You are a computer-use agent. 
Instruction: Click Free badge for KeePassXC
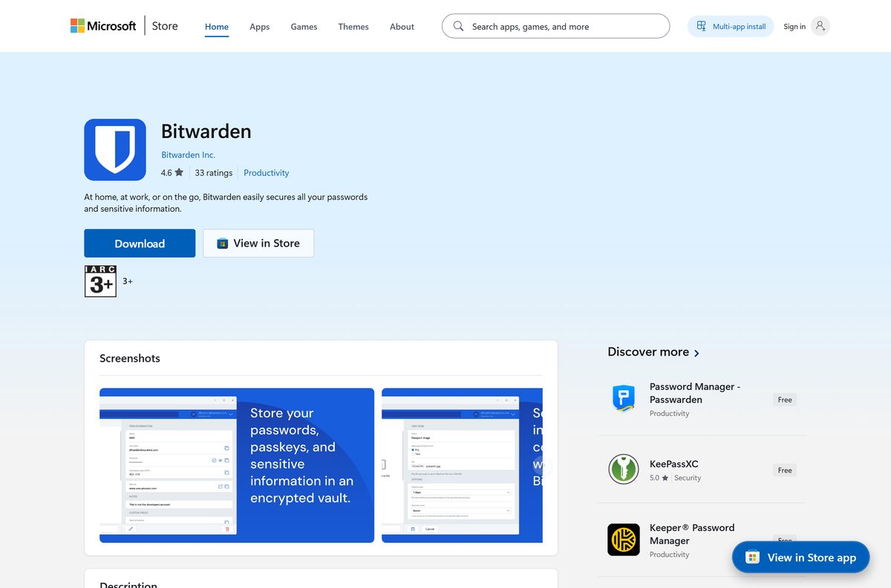coord(785,470)
